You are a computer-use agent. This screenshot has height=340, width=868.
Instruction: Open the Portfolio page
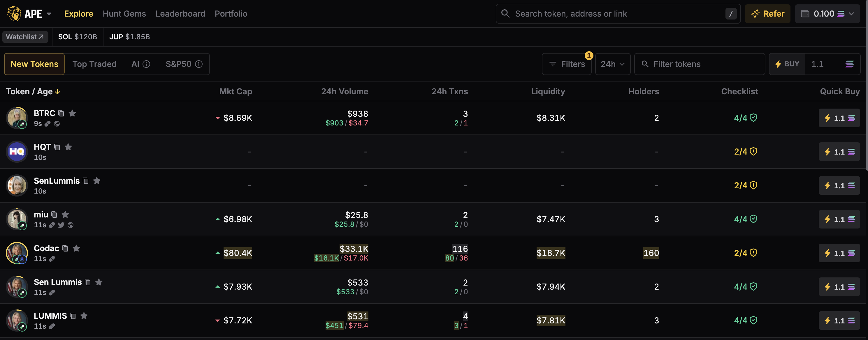click(231, 14)
